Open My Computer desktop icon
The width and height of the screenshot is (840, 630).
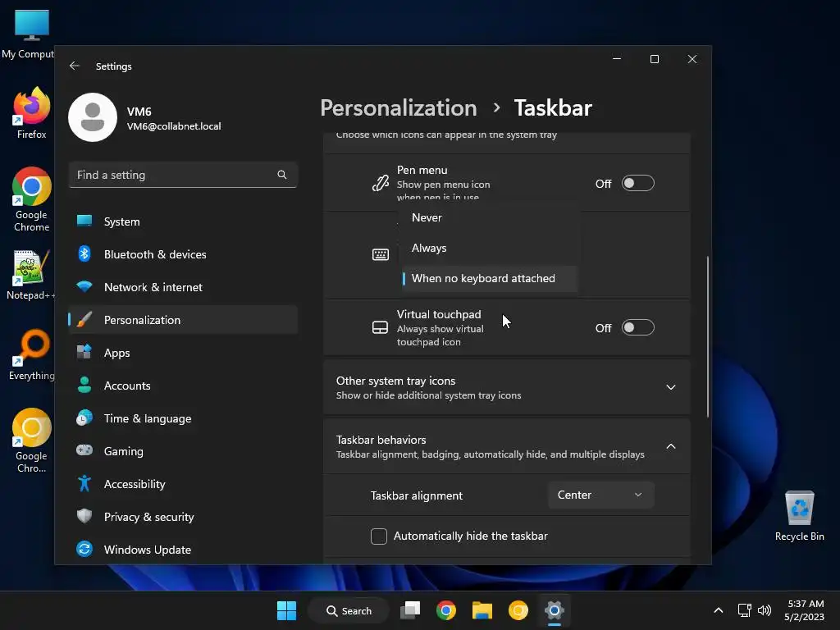[x=30, y=34]
